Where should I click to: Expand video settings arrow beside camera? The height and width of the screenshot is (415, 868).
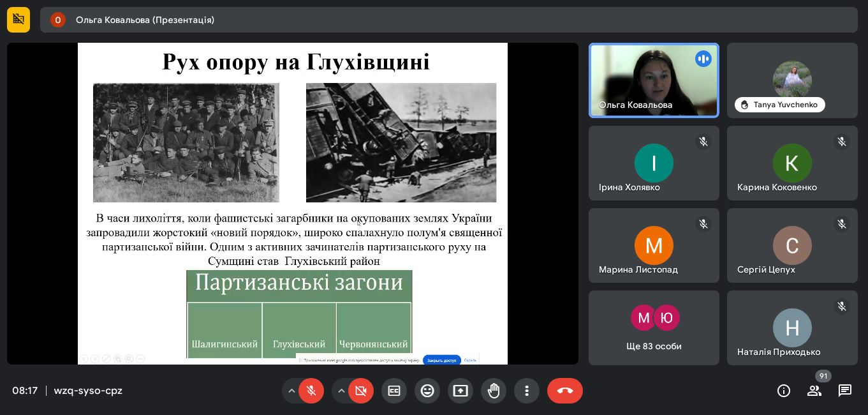pyautogui.click(x=341, y=391)
